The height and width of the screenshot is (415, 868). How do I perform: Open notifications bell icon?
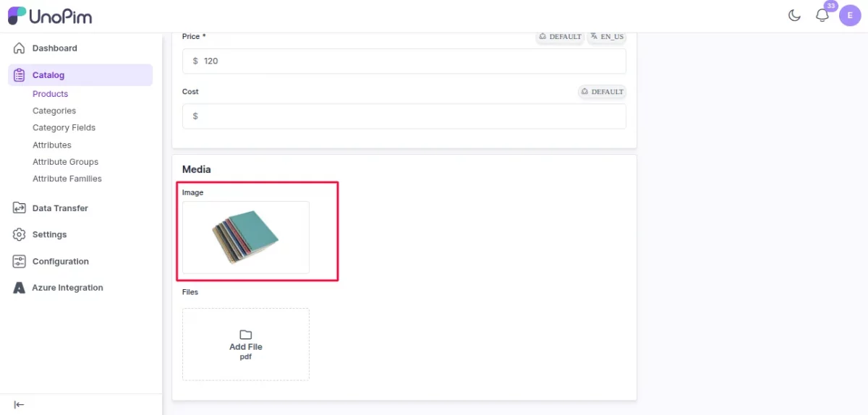[x=822, y=15]
